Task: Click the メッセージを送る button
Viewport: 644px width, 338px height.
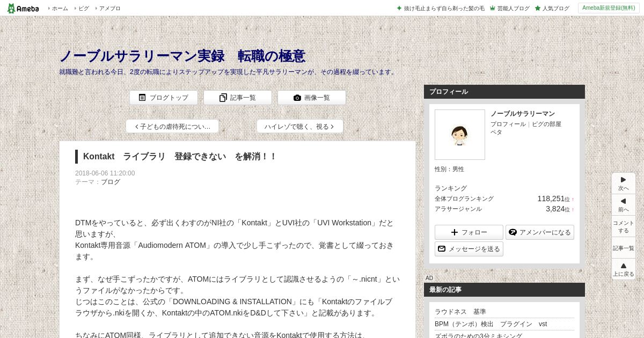Action: [469, 249]
